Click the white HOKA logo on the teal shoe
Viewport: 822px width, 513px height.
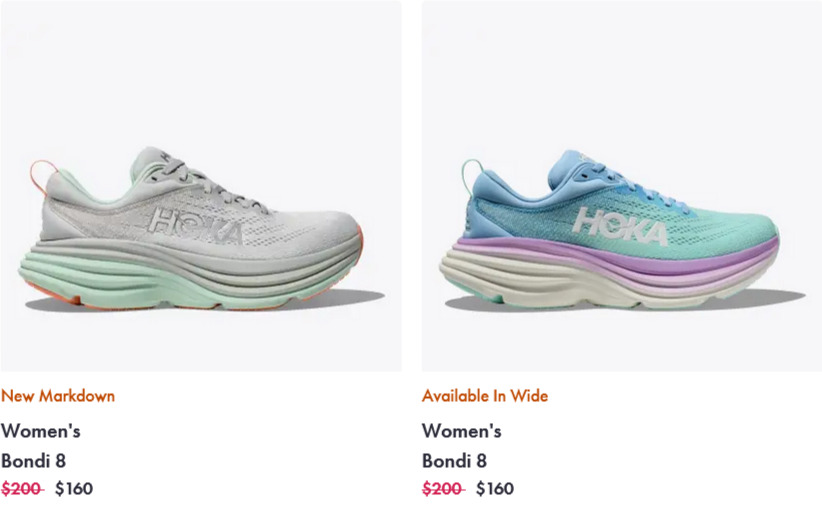620,226
